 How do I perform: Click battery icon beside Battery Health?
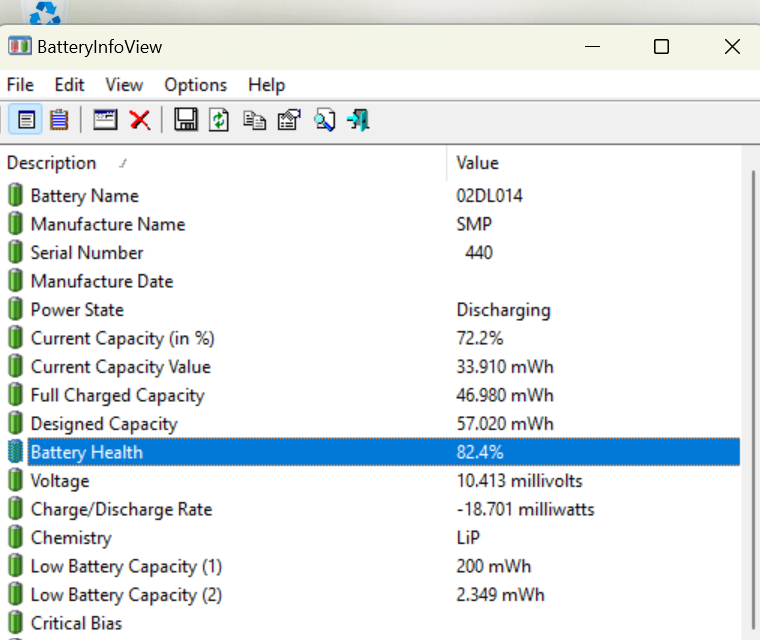point(16,452)
